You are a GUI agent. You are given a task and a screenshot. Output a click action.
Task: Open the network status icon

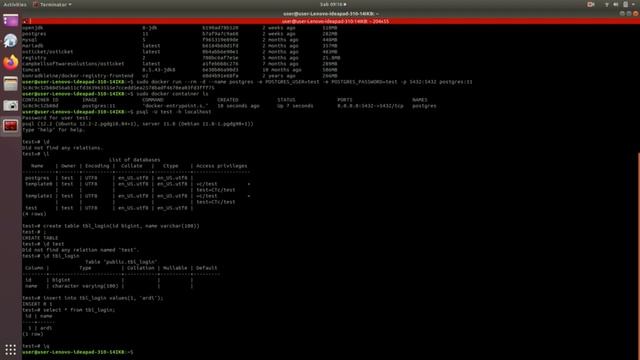(x=607, y=4)
